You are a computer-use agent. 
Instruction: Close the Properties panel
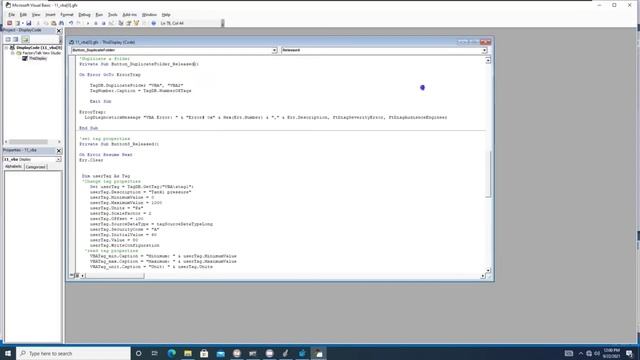tap(59, 151)
